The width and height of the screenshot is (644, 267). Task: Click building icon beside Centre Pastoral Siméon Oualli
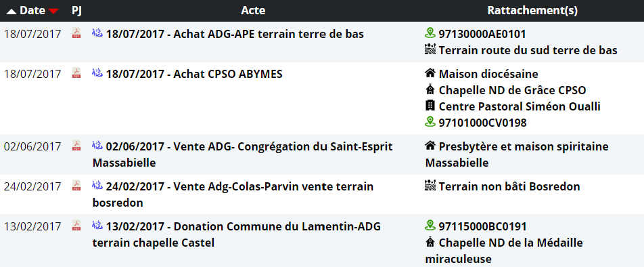click(x=430, y=106)
